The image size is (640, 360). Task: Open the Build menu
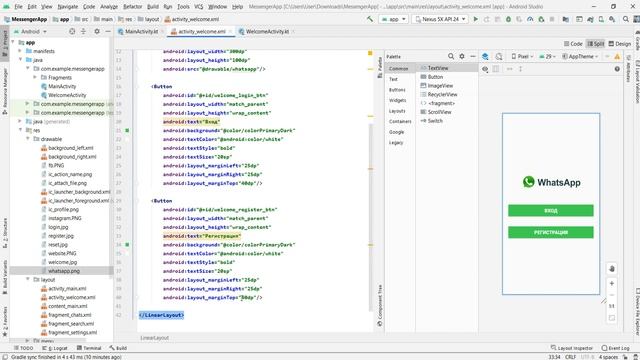153,7
